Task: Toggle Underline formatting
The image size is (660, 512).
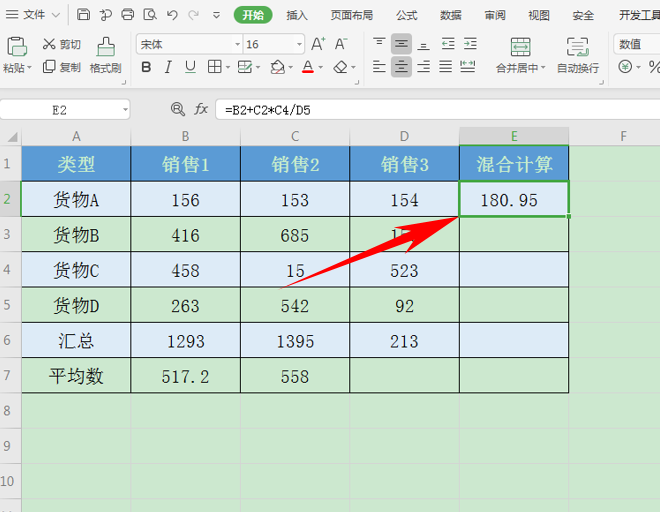Action: point(190,67)
